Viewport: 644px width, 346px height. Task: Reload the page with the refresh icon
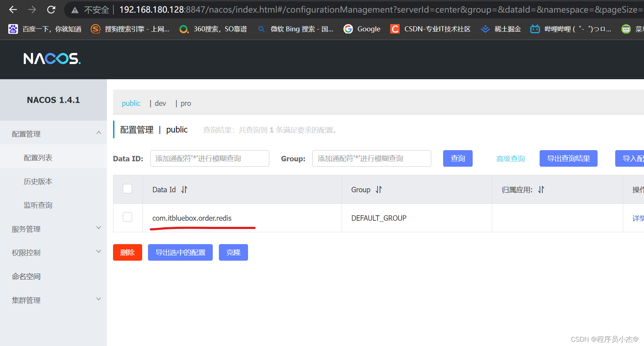click(51, 10)
